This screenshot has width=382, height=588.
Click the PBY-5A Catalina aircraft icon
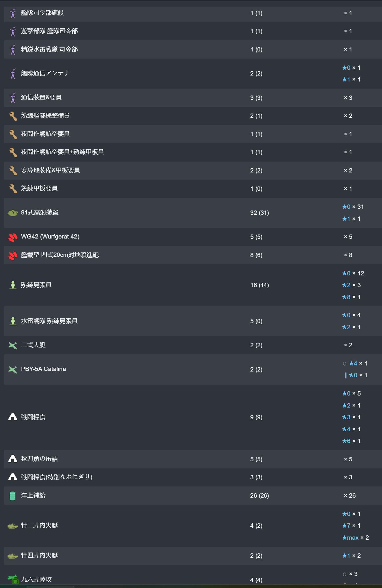(x=13, y=369)
